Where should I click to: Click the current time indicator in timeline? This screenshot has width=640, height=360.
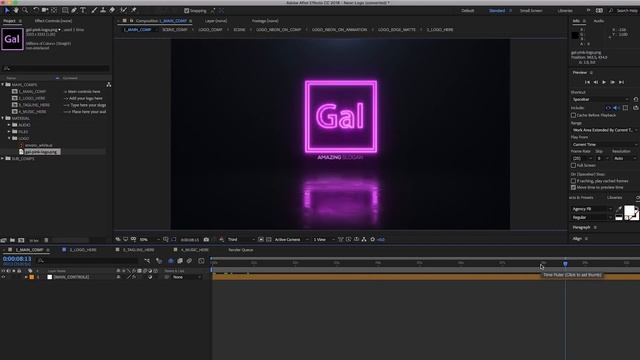tap(565, 264)
